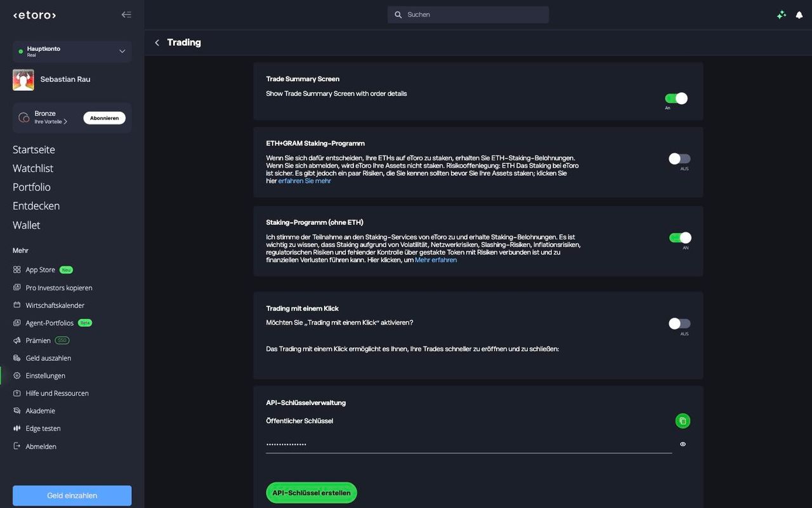
Task: Activate Trading mit einem Klick toggle
Action: click(679, 324)
